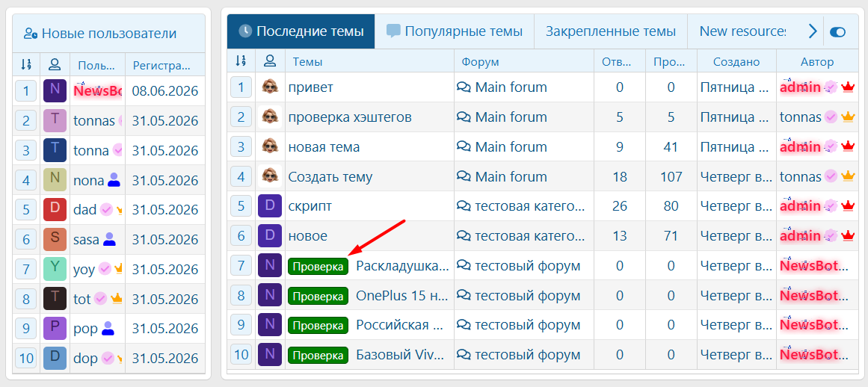This screenshot has width=868, height=387.
Task: Open the topic привет
Action: 310,87
